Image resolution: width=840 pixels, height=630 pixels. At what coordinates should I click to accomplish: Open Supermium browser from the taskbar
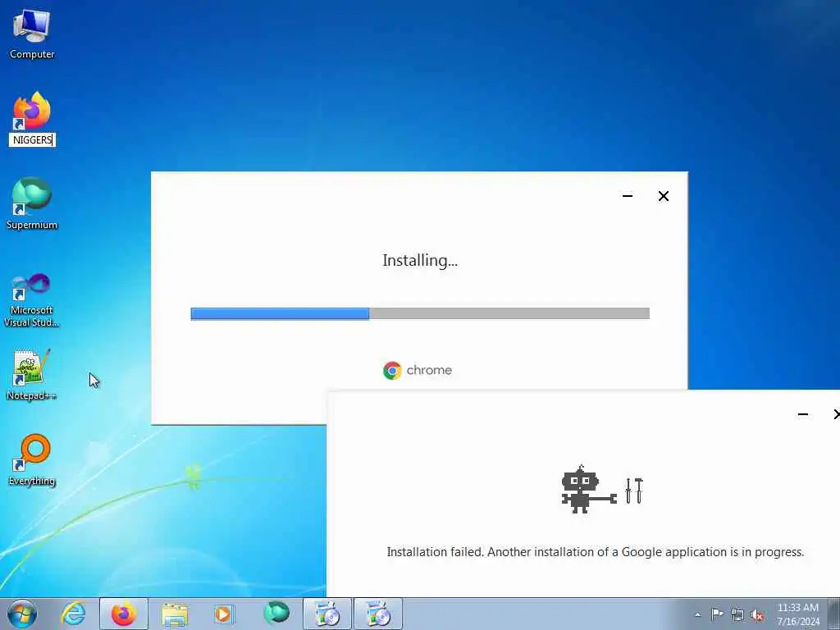tap(276, 614)
